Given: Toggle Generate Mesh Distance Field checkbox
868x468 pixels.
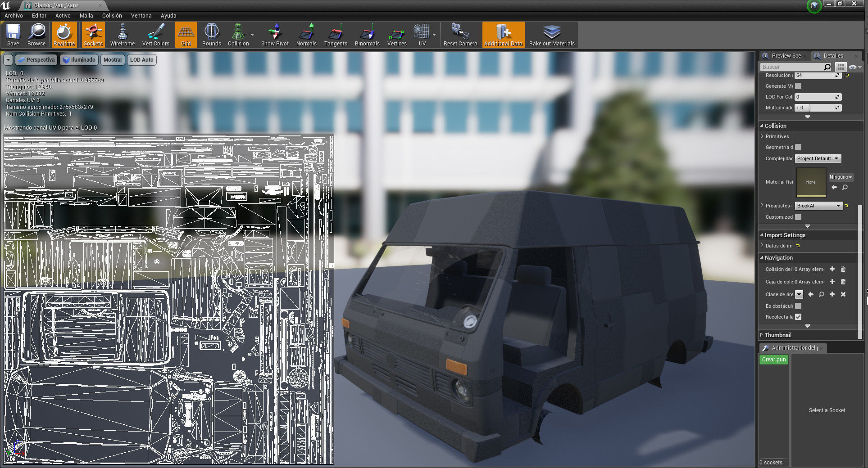Looking at the screenshot, I should tap(798, 86).
